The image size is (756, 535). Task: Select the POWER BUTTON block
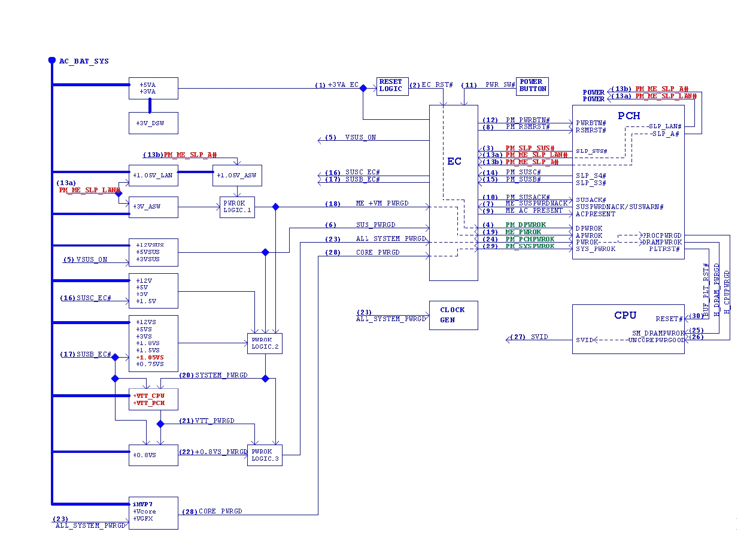[x=532, y=86]
